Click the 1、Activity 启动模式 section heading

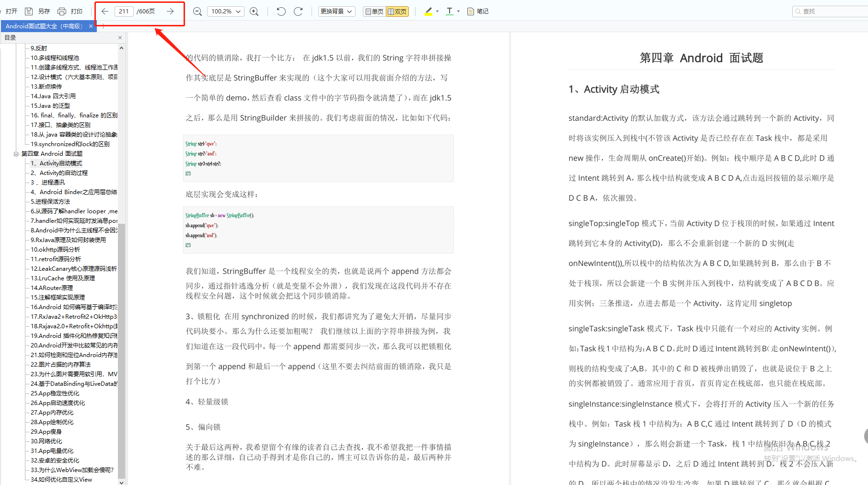(614, 89)
